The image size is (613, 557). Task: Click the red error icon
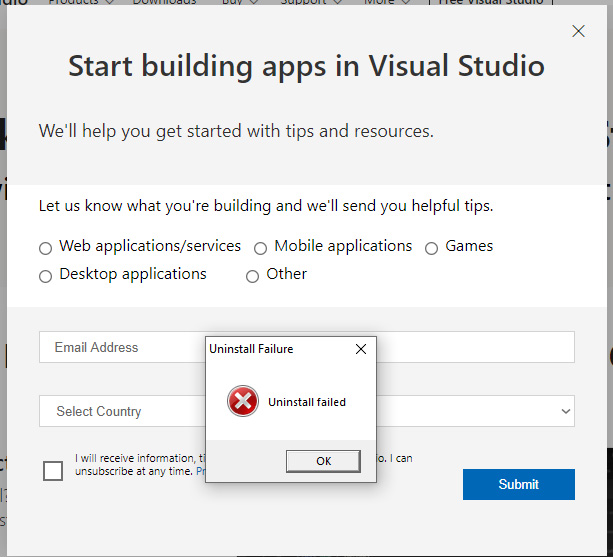click(x=243, y=401)
